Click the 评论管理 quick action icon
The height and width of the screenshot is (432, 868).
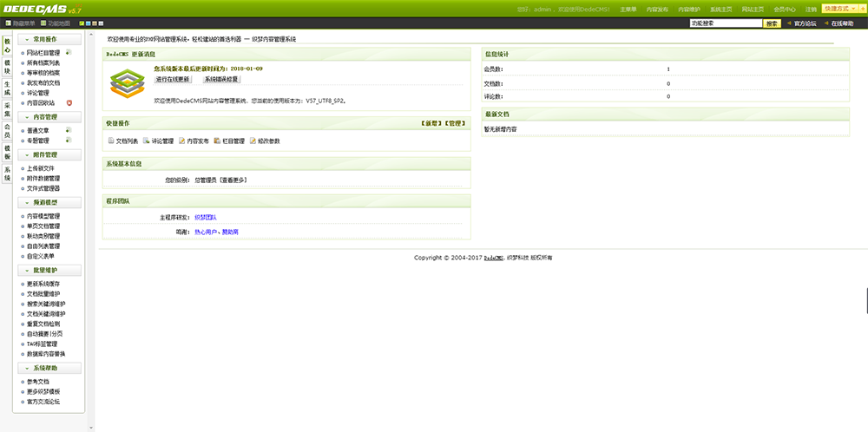tap(146, 141)
